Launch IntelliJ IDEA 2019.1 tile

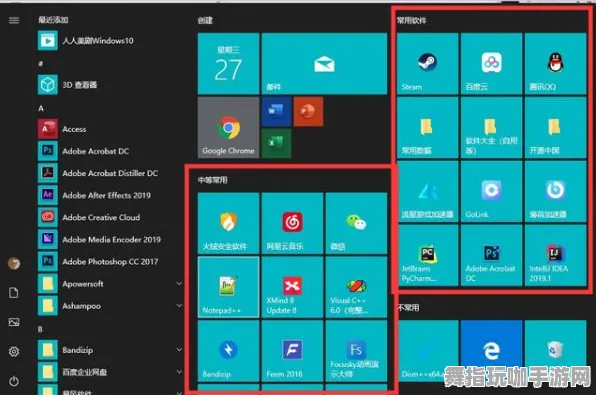tap(555, 255)
